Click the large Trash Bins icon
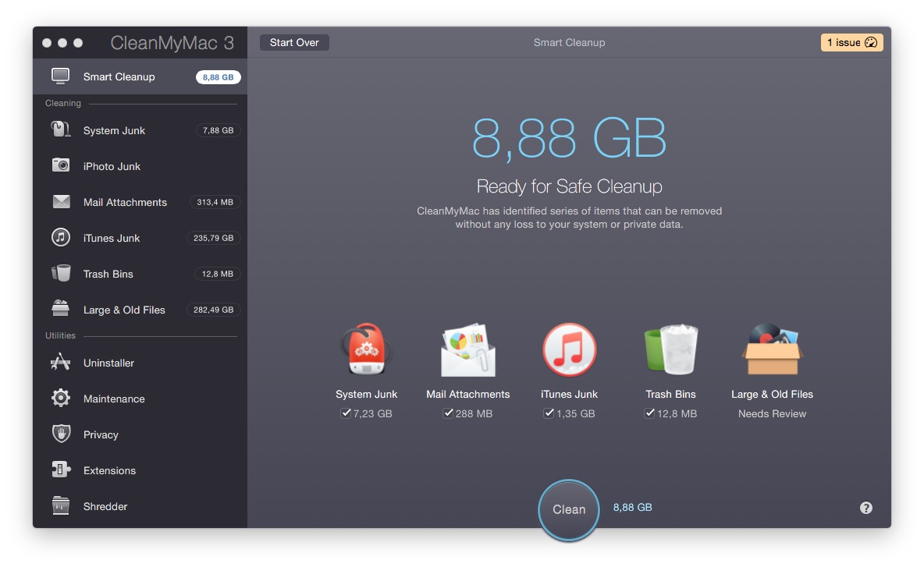924x567 pixels. (x=670, y=349)
